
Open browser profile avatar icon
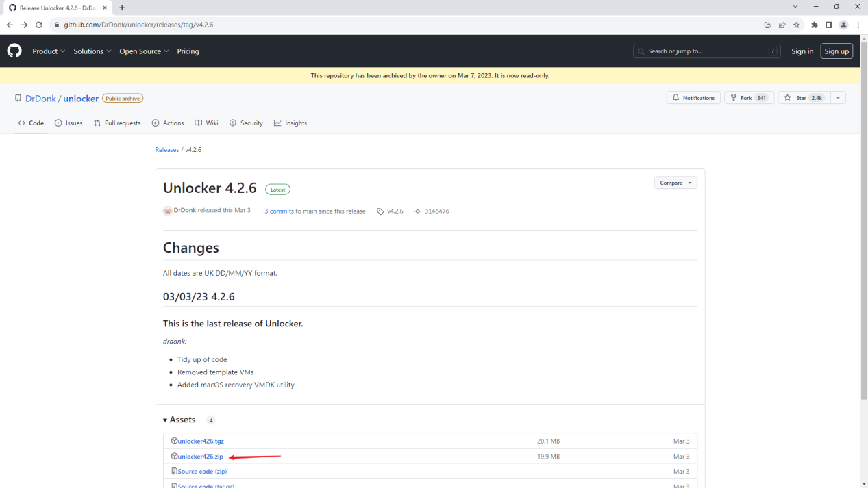[843, 25]
